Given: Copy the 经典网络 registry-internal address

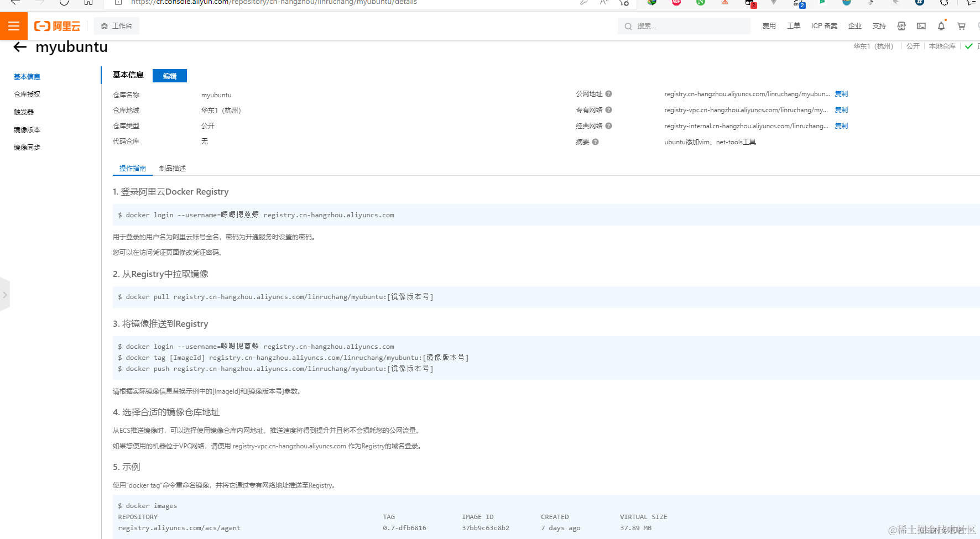Looking at the screenshot, I should 841,126.
